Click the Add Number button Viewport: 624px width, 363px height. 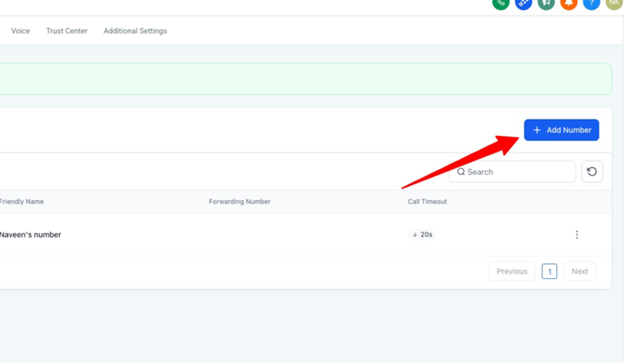tap(561, 130)
